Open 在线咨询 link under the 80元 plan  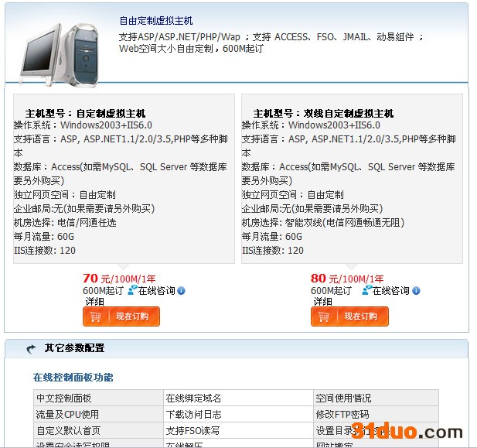[x=391, y=291]
